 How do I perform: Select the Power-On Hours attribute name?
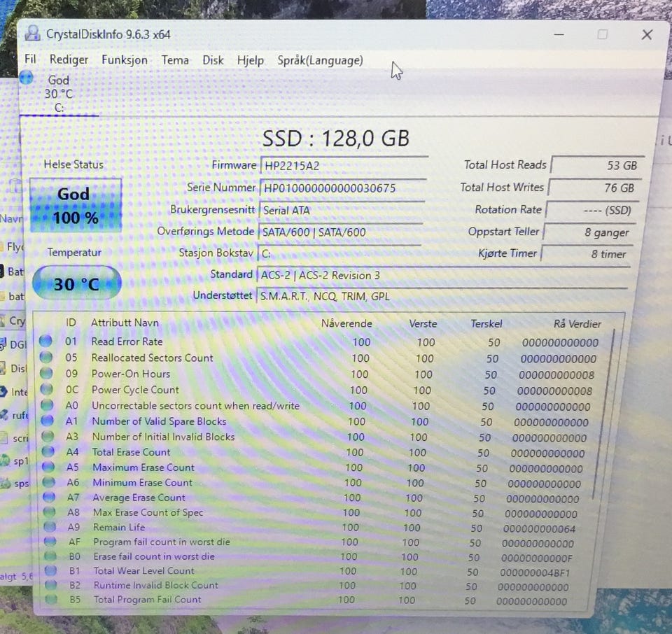131,374
